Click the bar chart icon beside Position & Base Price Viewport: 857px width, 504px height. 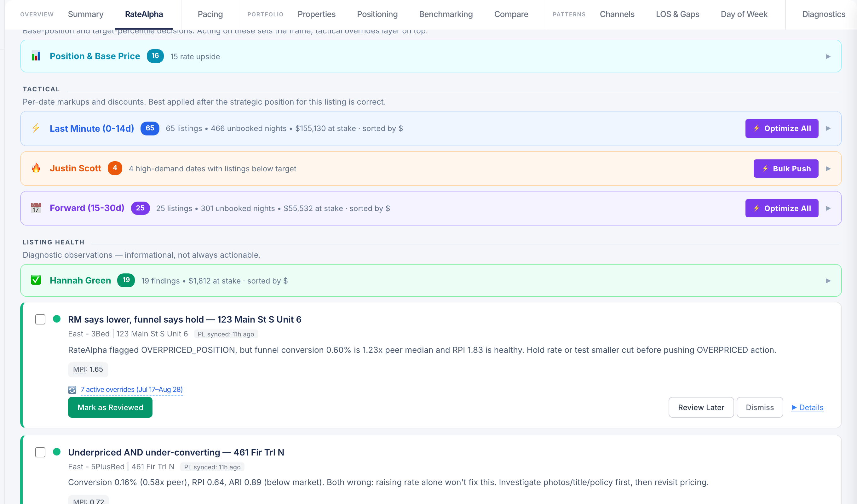tap(36, 56)
